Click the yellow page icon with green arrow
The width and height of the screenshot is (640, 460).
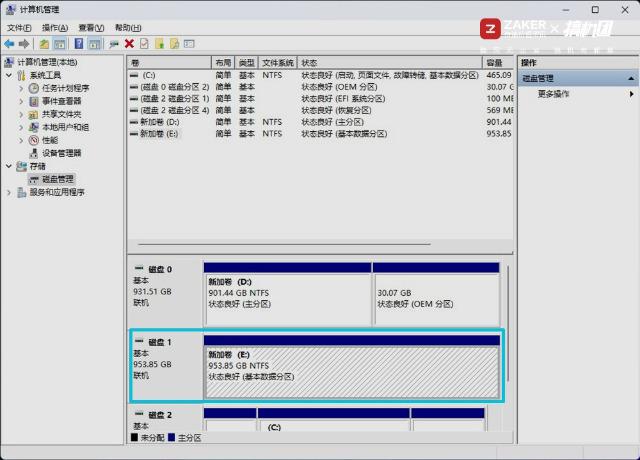click(160, 44)
